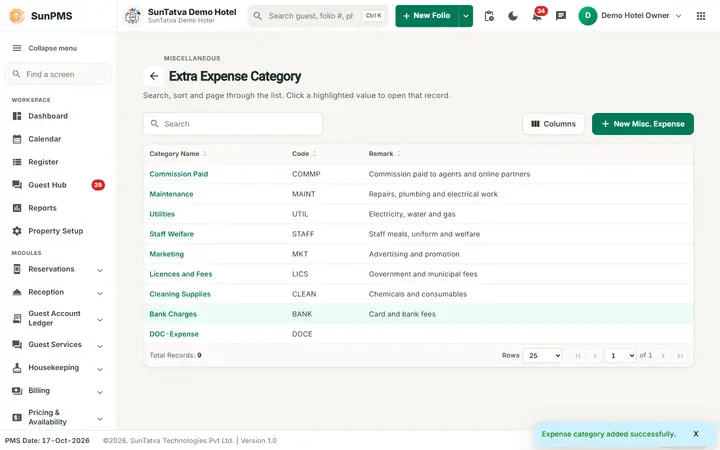Open the DOC-Expense record
The height and width of the screenshot is (450, 720).
coord(174,334)
